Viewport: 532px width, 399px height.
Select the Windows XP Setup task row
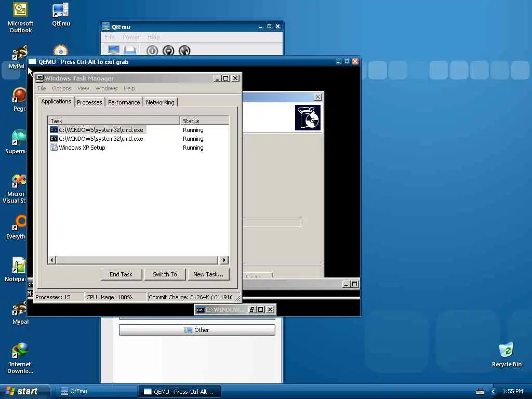(138, 148)
